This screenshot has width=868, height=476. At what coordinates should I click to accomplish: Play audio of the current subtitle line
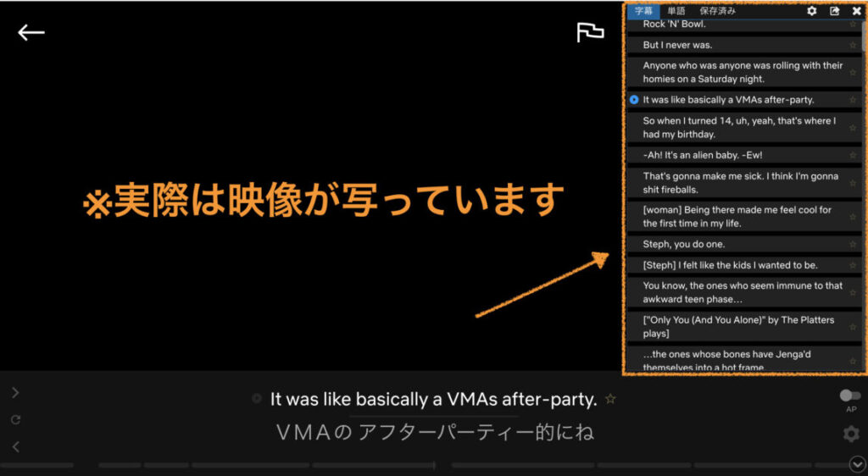tap(257, 399)
